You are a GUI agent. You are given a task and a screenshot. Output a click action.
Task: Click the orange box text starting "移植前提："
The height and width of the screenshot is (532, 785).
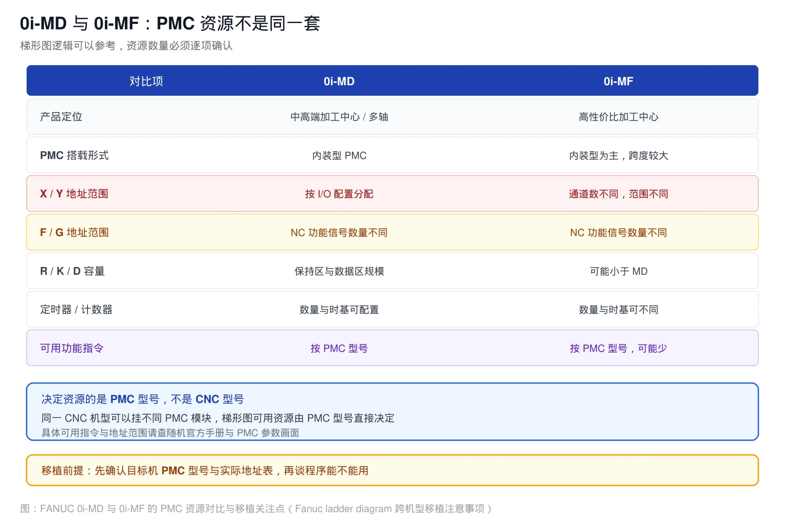205,471
